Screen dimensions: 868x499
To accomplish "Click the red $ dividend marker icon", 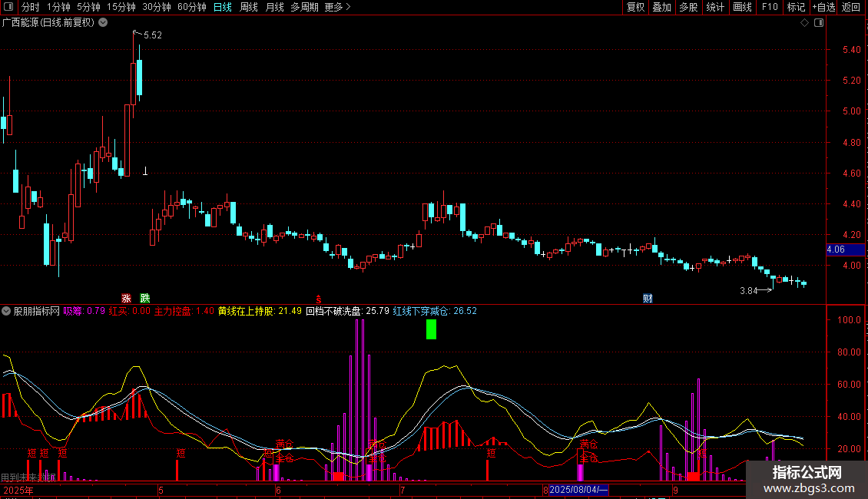I will [318, 299].
